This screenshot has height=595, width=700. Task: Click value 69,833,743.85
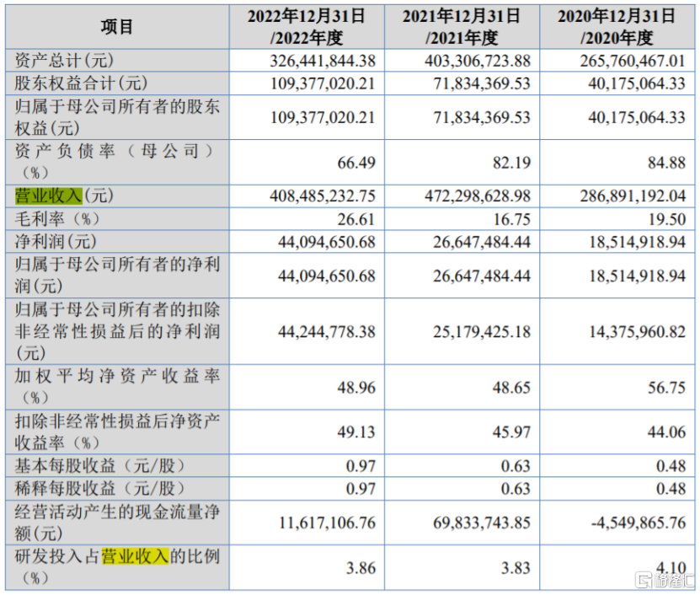pos(482,523)
